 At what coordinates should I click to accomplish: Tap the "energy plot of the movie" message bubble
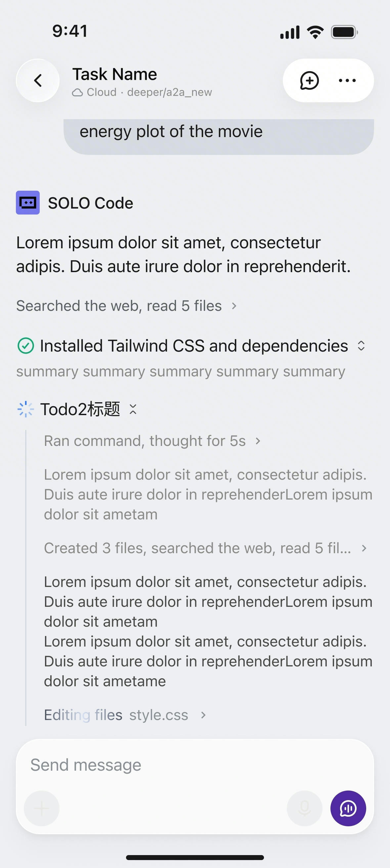point(218,135)
